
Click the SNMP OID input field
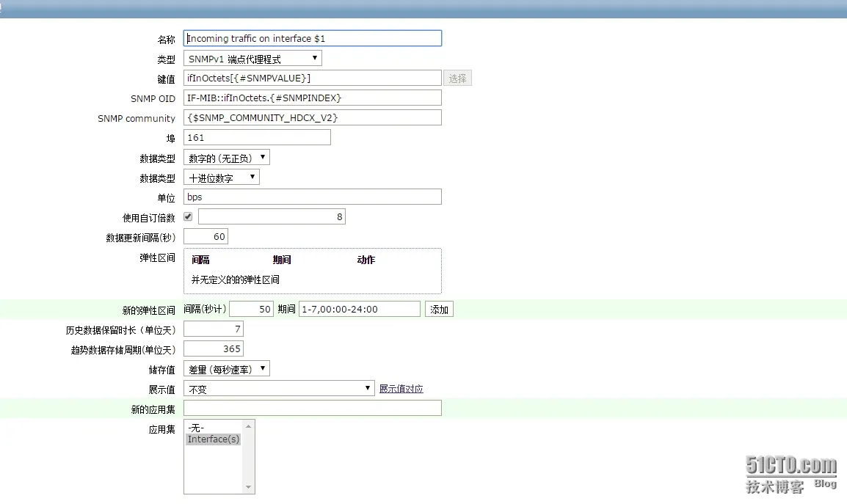[312, 98]
